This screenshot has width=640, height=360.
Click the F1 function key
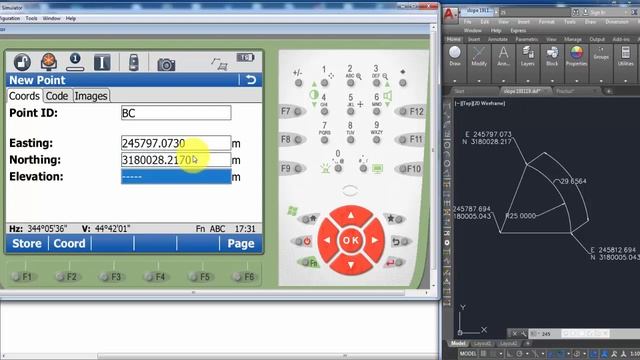[x=22, y=276]
